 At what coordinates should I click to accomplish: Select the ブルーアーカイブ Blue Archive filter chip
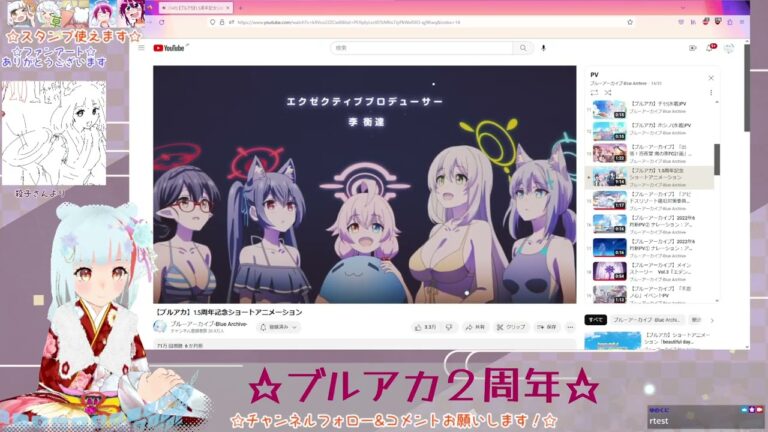tap(647, 320)
